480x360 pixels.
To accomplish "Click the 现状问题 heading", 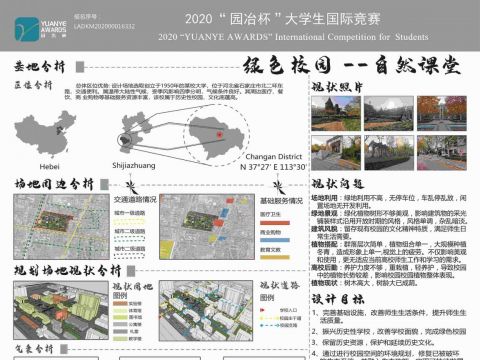I will (x=337, y=184).
